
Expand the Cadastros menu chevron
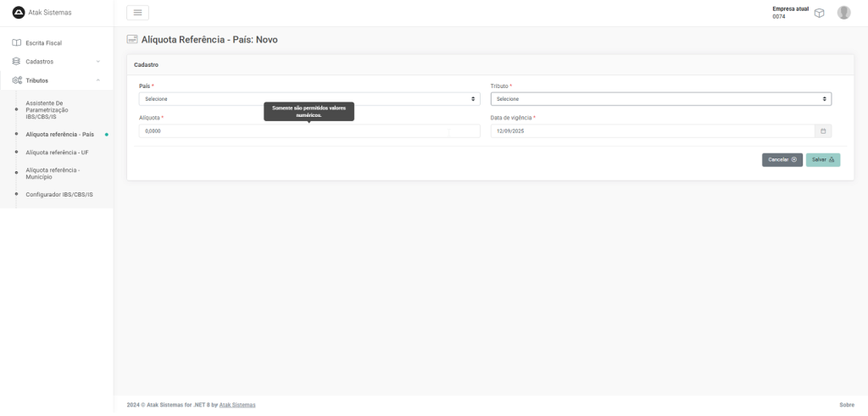(x=98, y=61)
